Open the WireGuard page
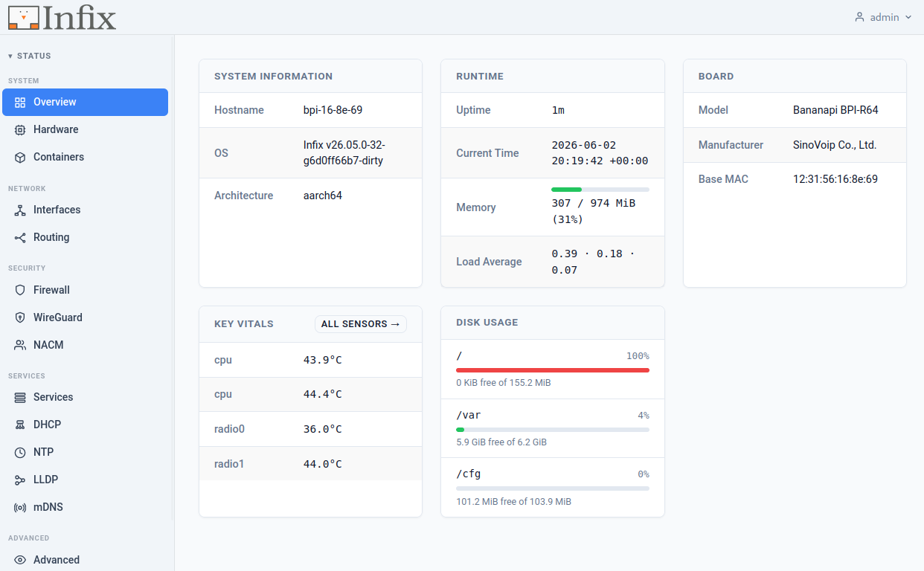 tap(85, 317)
